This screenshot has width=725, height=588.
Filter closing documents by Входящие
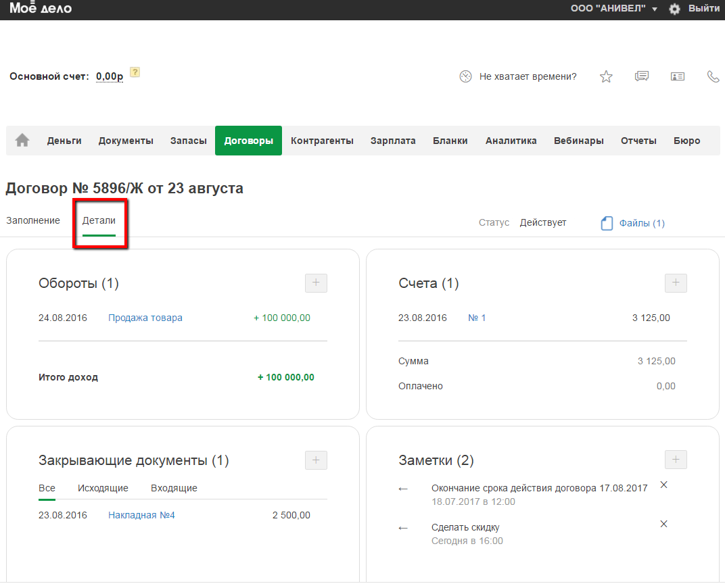(174, 488)
